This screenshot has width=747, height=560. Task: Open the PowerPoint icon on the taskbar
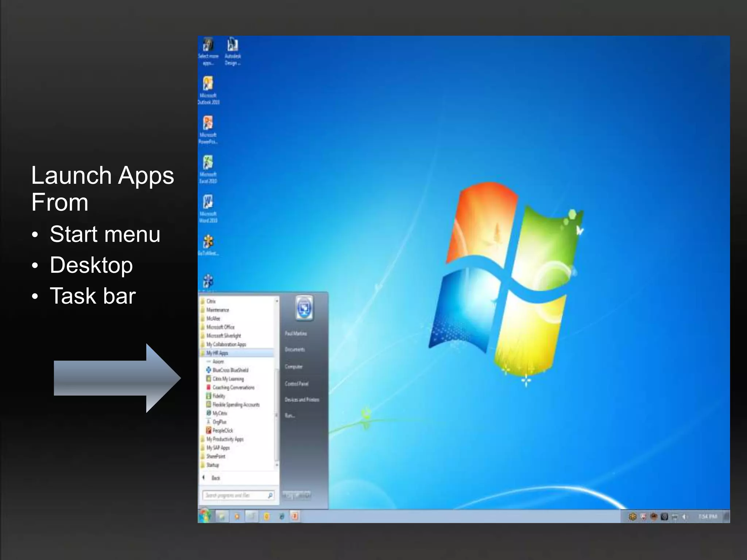click(295, 516)
